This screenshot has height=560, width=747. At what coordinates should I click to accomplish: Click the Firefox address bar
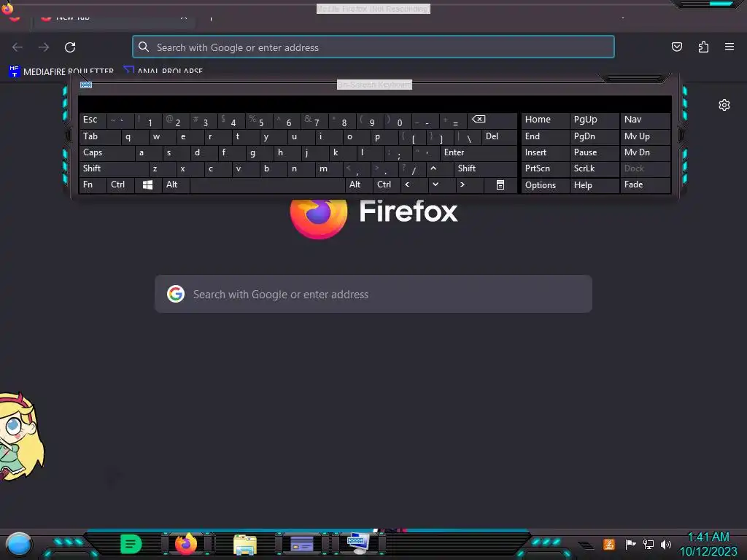(373, 47)
